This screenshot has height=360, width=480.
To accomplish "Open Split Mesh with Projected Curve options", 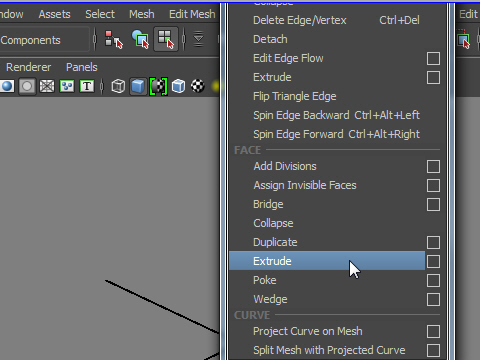I will point(433,351).
